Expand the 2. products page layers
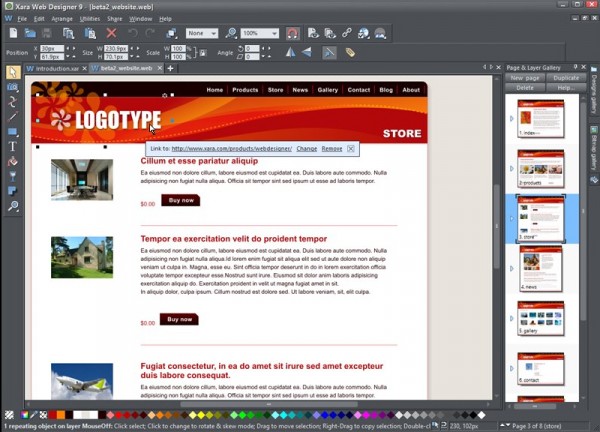600x432 pixels. [x=512, y=168]
